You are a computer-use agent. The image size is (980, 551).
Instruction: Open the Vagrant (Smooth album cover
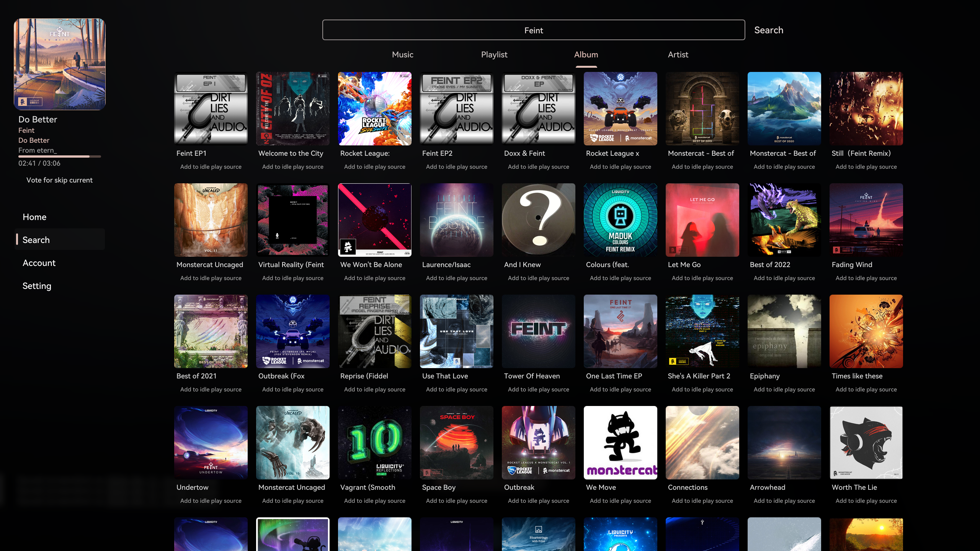coord(375,443)
